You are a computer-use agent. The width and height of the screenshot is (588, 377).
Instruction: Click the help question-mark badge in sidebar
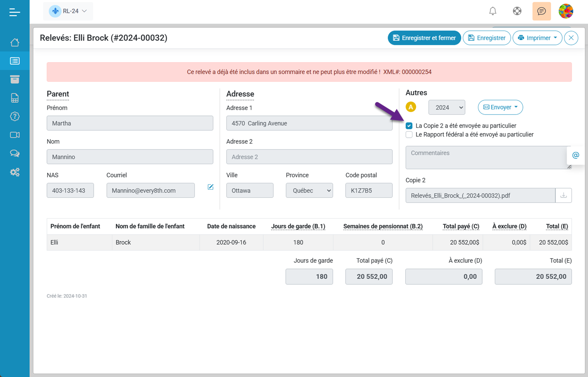[x=15, y=116]
